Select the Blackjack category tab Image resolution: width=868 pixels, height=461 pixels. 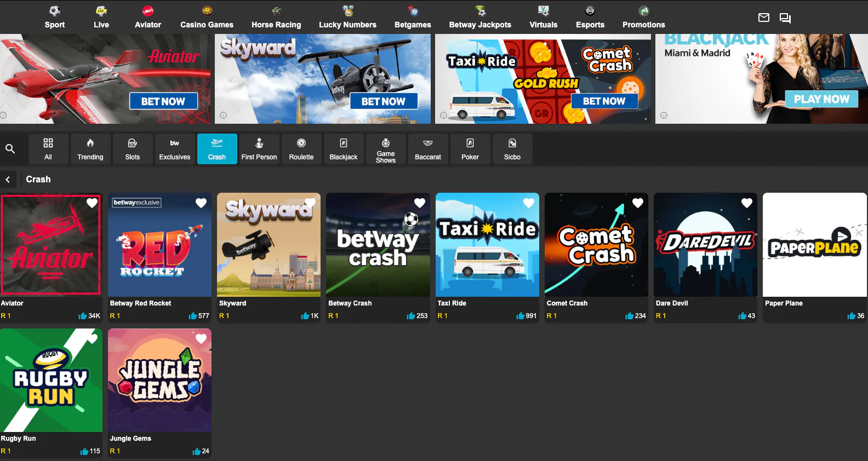pos(344,149)
